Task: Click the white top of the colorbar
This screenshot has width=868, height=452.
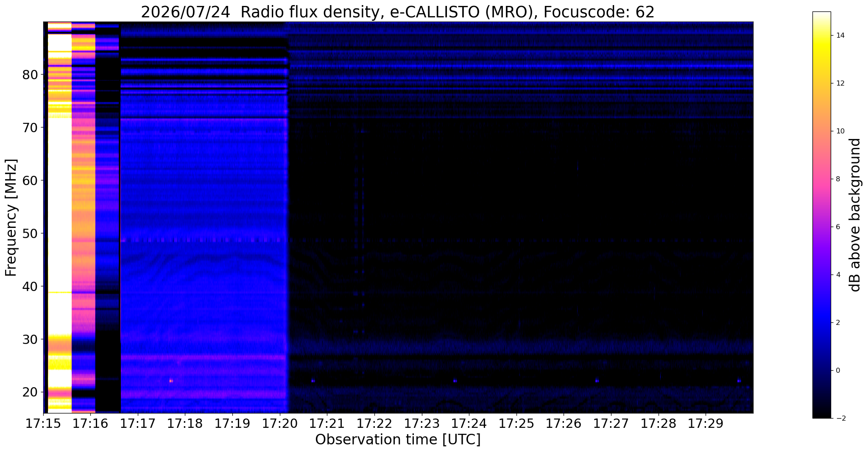Action: (821, 17)
